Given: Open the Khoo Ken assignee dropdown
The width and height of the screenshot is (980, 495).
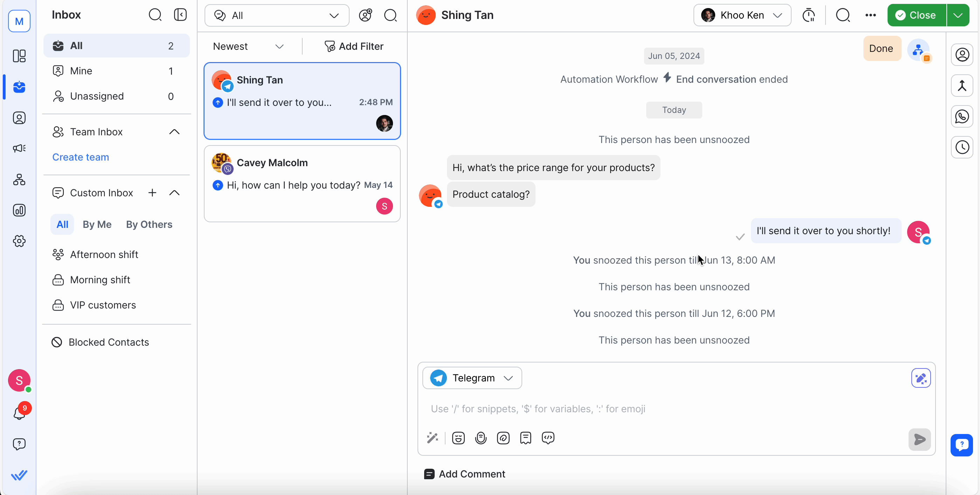Looking at the screenshot, I should click(x=742, y=15).
